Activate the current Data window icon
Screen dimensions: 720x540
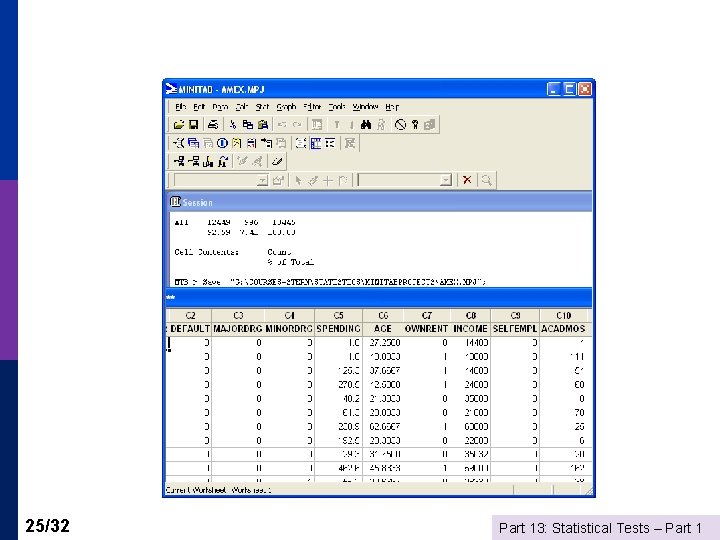pos(316,143)
